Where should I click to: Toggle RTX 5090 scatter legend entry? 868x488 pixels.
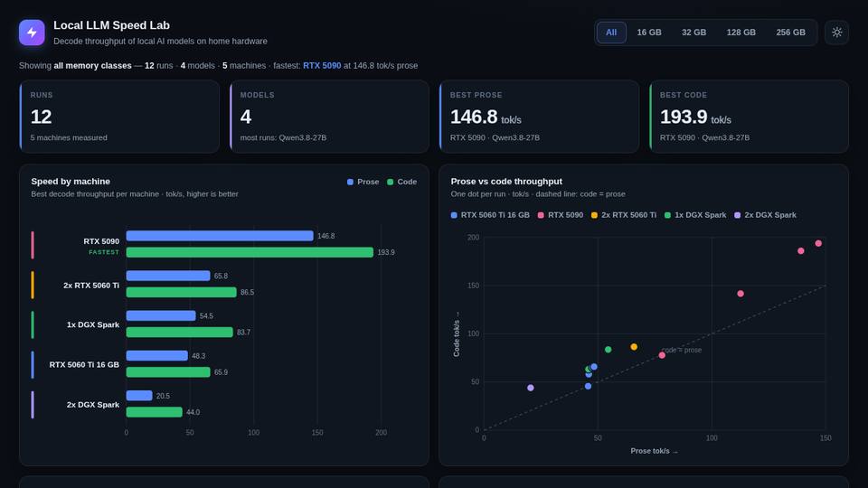pyautogui.click(x=561, y=215)
